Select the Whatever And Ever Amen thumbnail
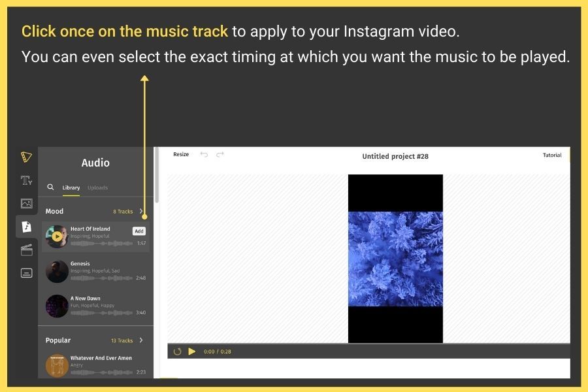The height and width of the screenshot is (392, 588). click(57, 365)
